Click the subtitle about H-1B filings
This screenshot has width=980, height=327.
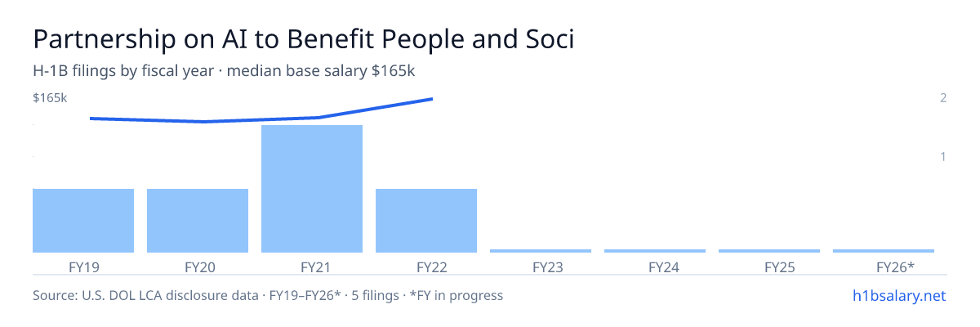224,71
